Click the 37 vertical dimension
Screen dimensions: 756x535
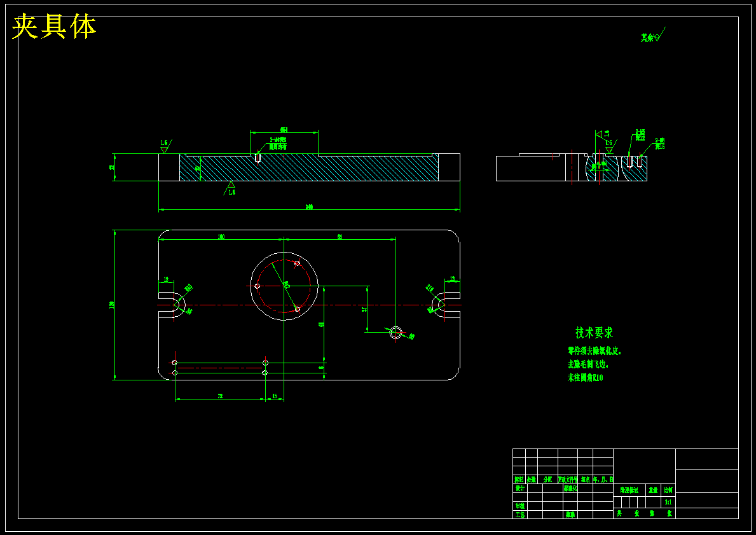365,309
